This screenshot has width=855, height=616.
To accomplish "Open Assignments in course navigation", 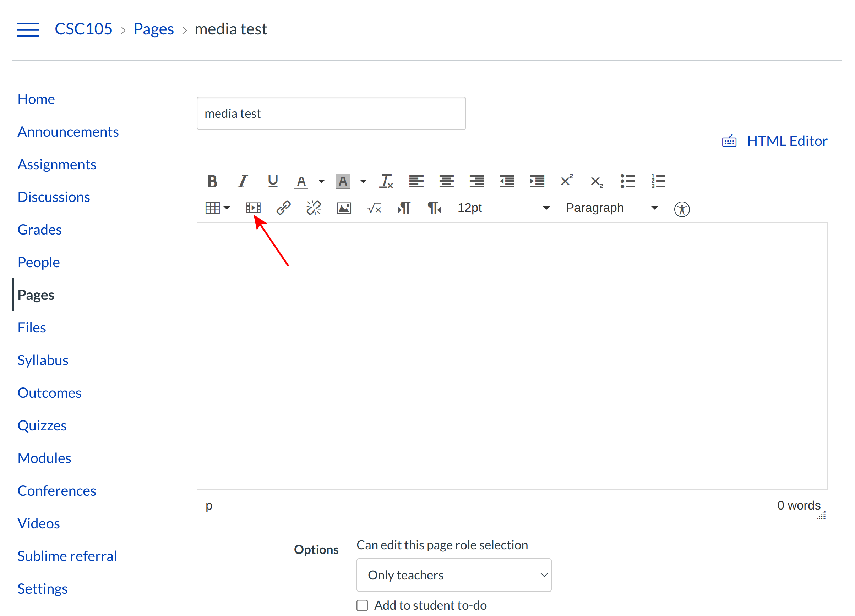I will pos(57,164).
